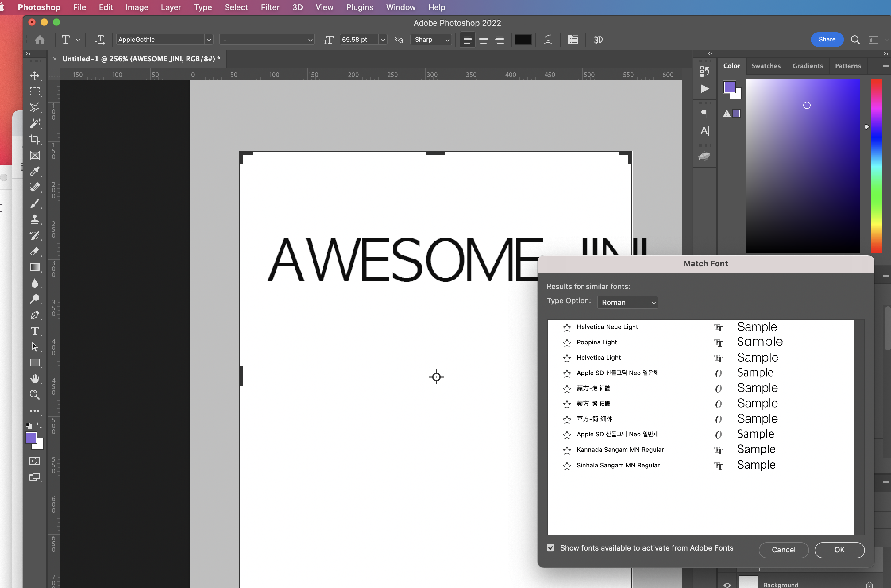
Task: Toggle Background layer visibility eye
Action: pyautogui.click(x=727, y=585)
